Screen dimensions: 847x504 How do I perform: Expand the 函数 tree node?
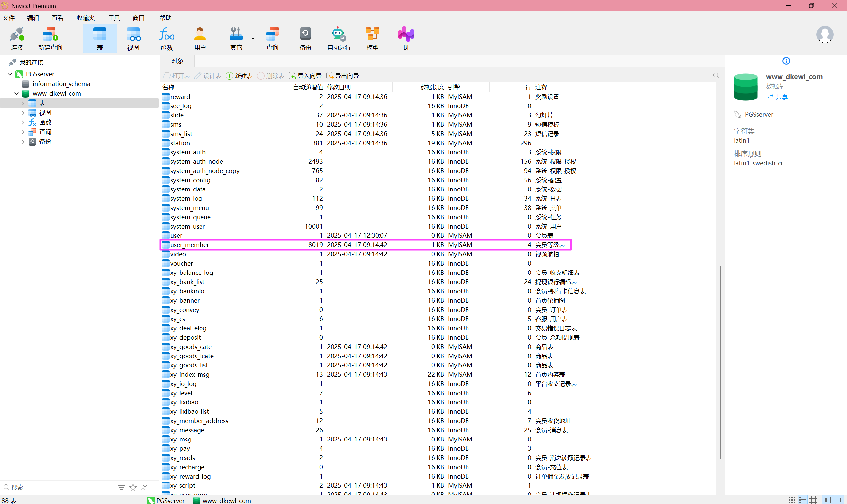click(23, 122)
